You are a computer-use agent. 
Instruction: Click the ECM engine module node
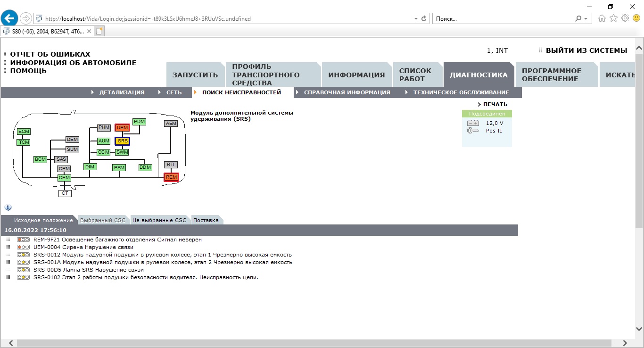point(23,132)
